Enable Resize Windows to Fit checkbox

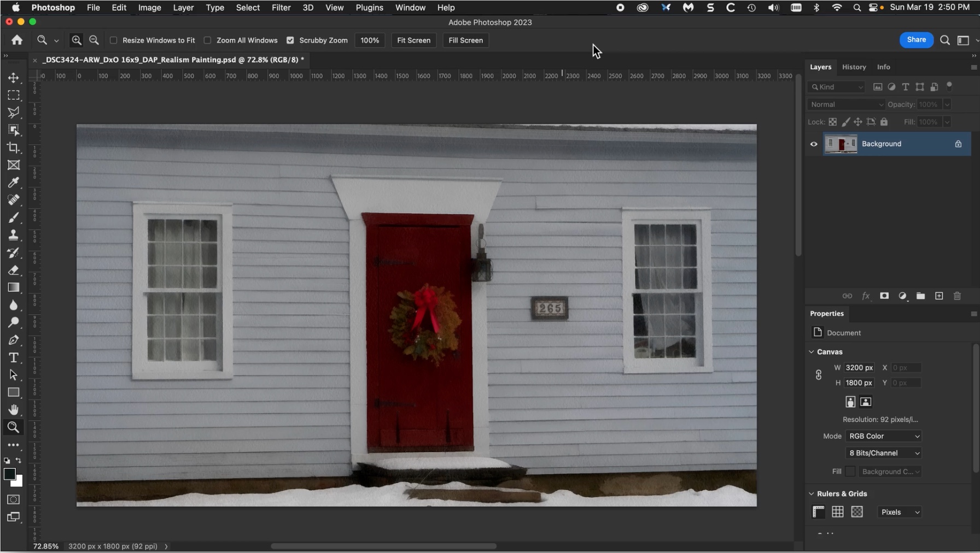pyautogui.click(x=114, y=40)
